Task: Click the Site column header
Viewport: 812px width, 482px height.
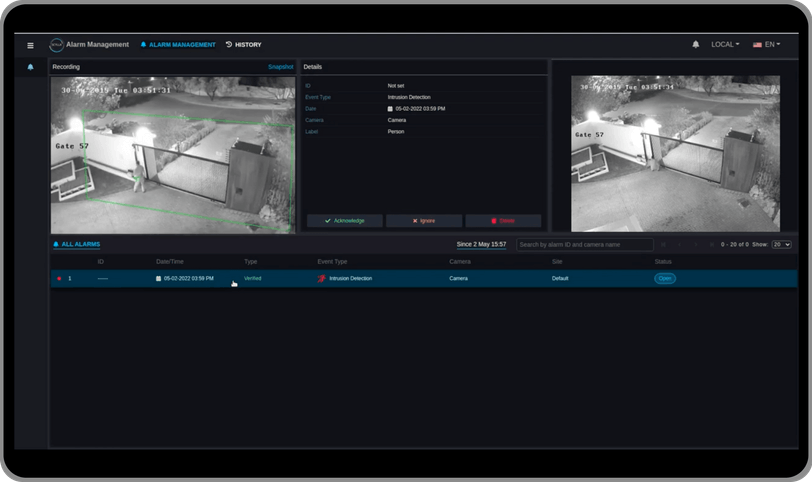Action: coord(557,261)
